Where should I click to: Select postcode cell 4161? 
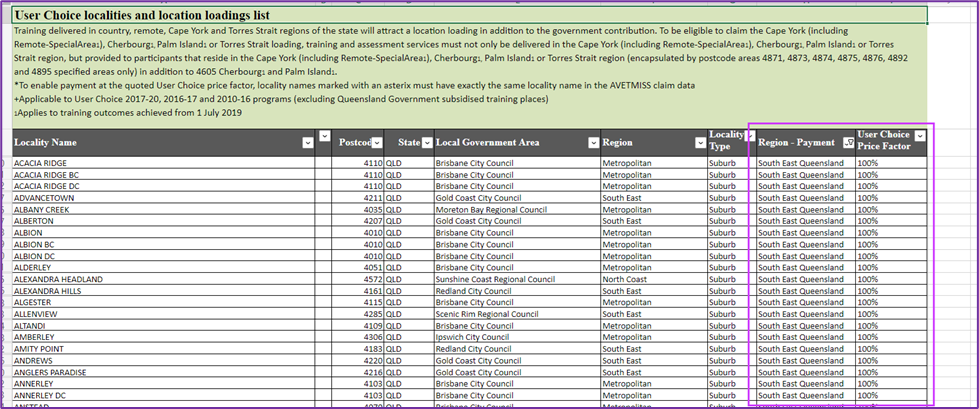click(x=358, y=291)
